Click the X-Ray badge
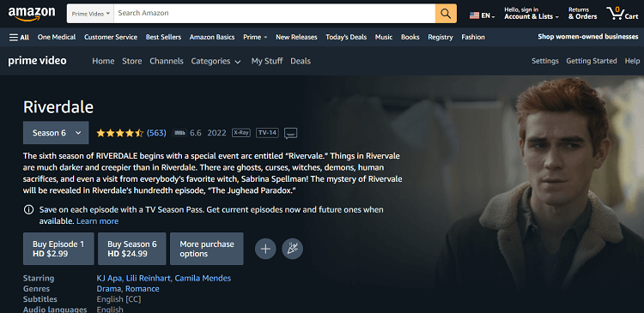 click(x=241, y=133)
